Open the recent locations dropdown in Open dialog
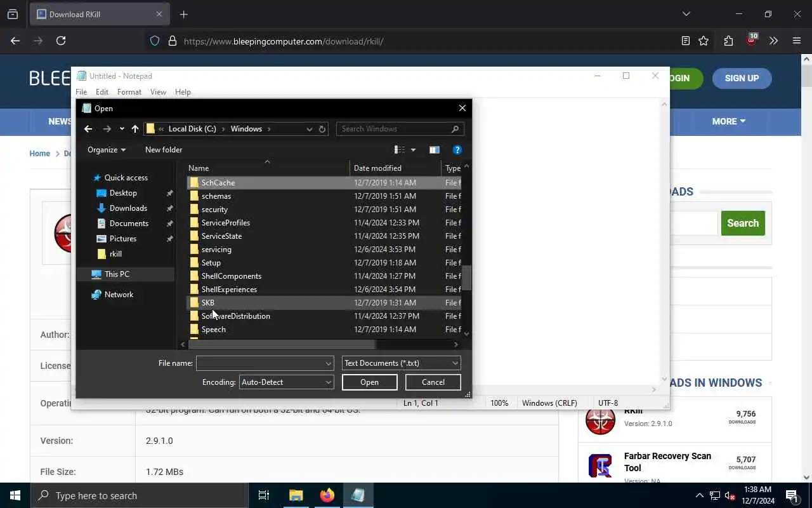The height and width of the screenshot is (508, 812). [122, 129]
